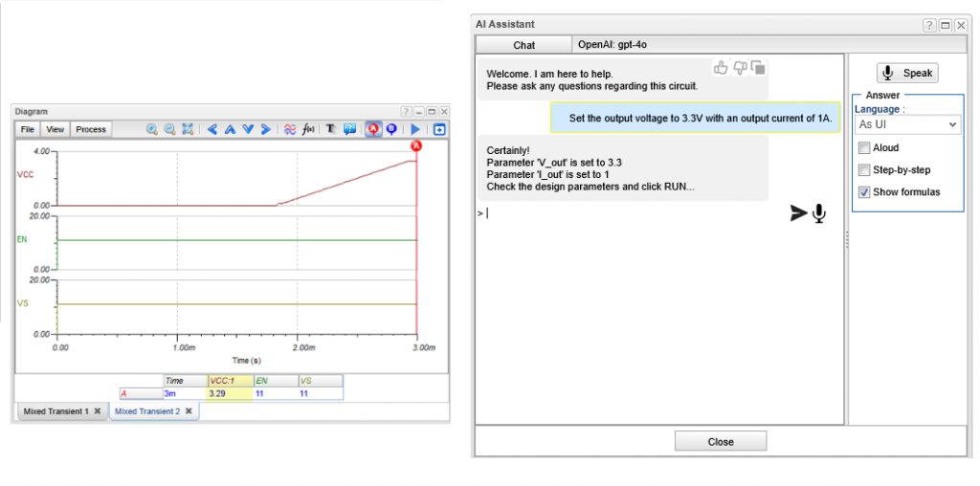Click the A row label in cursor table

tap(141, 393)
